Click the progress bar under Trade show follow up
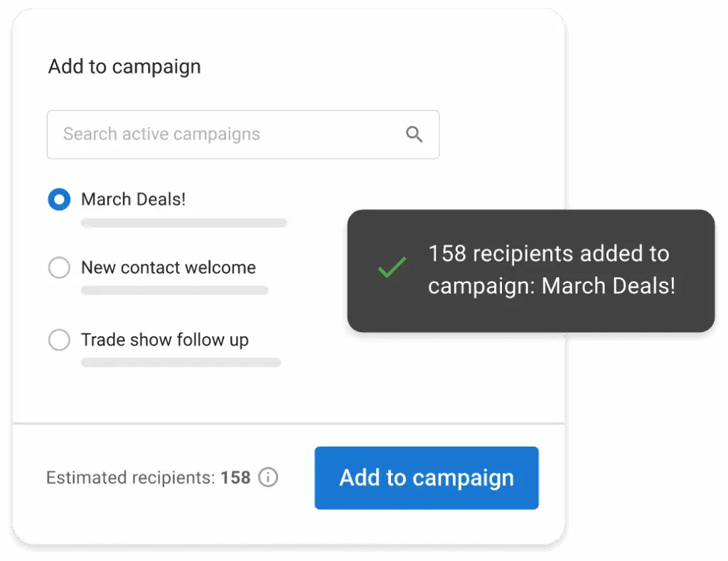The width and height of the screenshot is (728, 561). 181,363
